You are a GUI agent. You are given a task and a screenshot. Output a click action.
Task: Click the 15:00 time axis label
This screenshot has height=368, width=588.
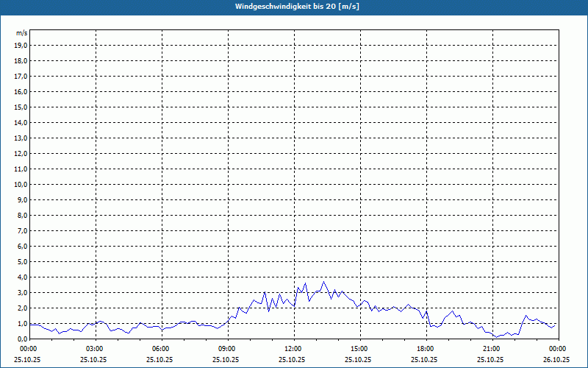pos(359,349)
